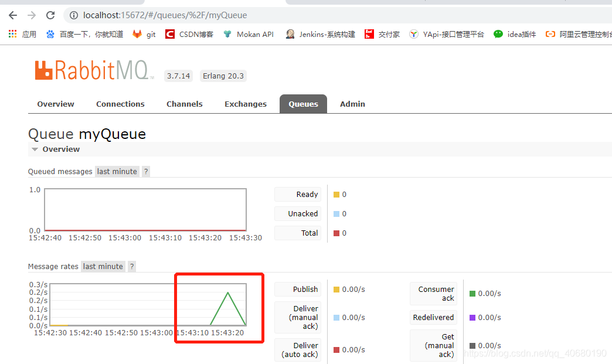This screenshot has height=364, width=612.
Task: Click the Total red color swatch
Action: [x=336, y=233]
